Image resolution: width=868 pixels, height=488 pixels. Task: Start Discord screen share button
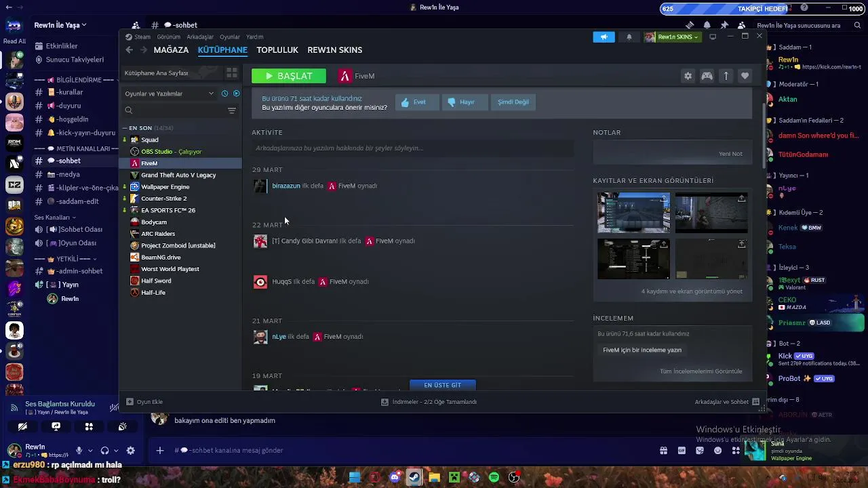tap(56, 426)
